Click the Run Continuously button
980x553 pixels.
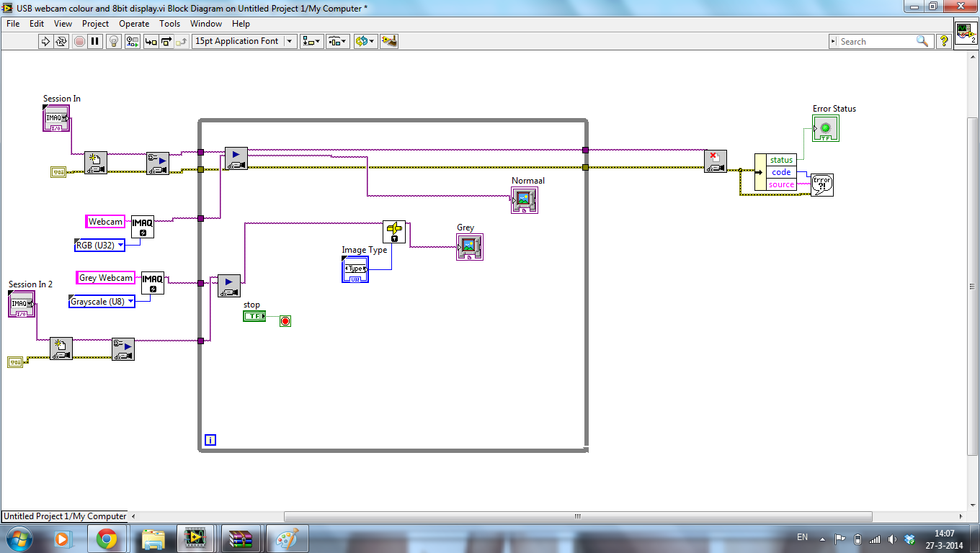click(x=61, y=41)
